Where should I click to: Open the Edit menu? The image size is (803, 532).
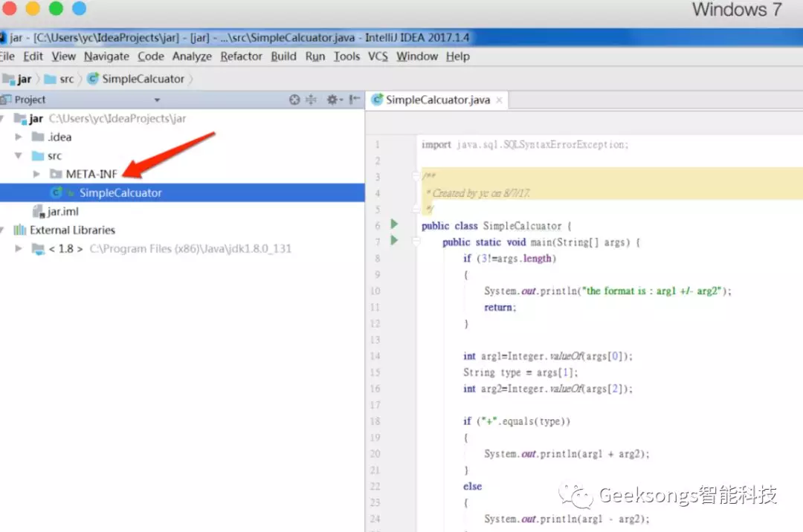(33, 56)
